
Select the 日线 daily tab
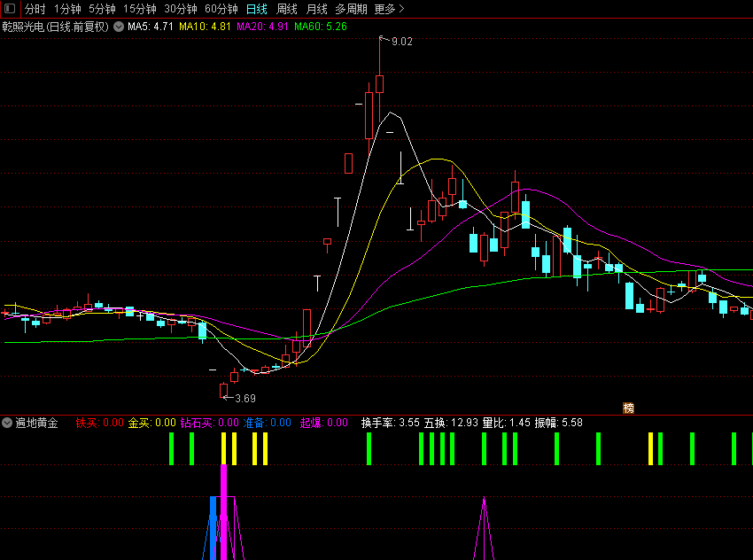256,9
